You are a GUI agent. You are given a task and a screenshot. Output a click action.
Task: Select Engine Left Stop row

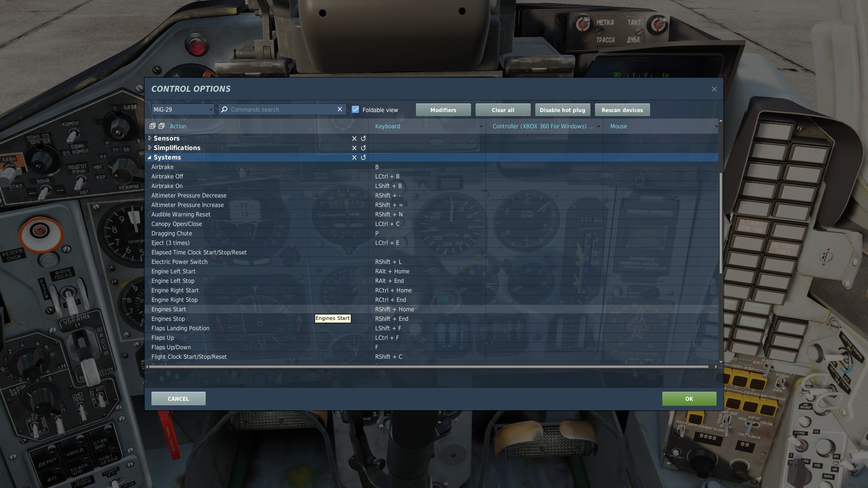(x=431, y=281)
